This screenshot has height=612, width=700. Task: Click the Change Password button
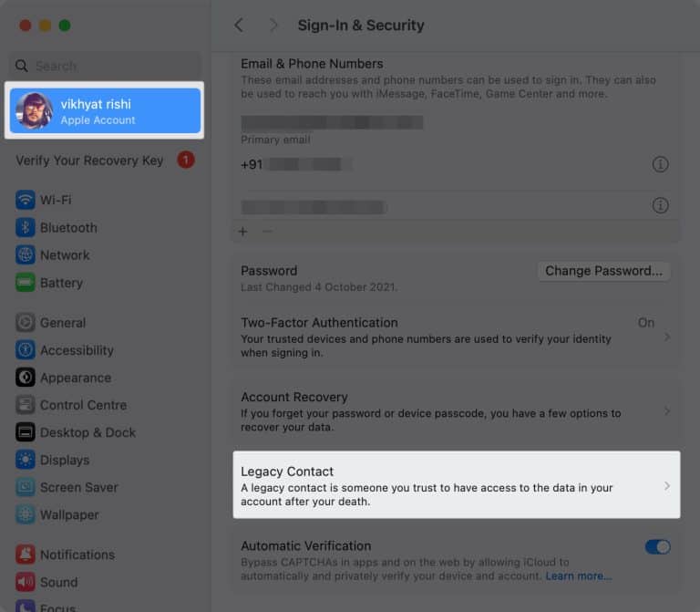tap(603, 271)
